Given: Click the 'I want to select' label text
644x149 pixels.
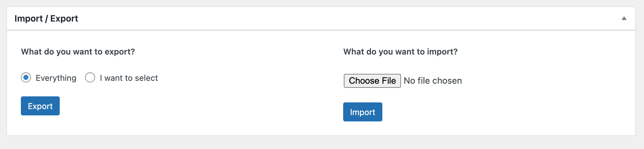Looking at the screenshot, I should [129, 78].
